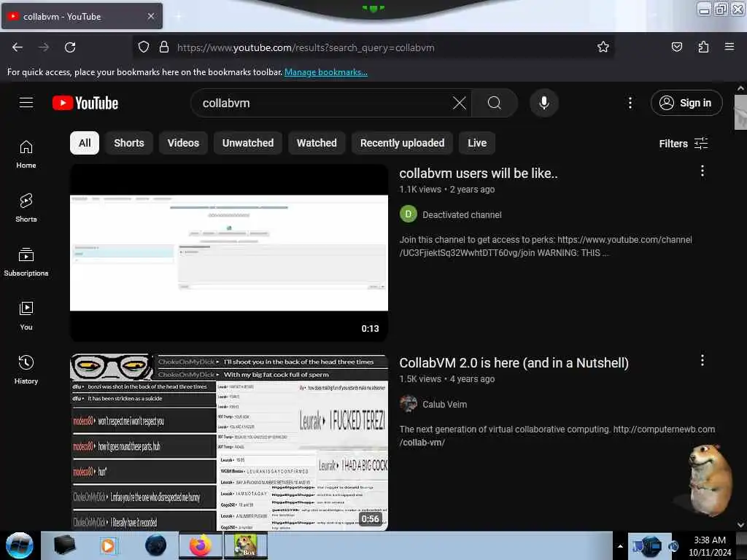Play the 0:13 collabvm users video thumbnail
747x560 pixels.
pyautogui.click(x=228, y=253)
